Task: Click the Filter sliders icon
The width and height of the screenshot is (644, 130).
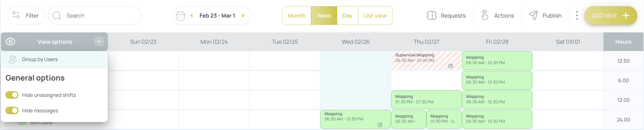Action: 16,15
